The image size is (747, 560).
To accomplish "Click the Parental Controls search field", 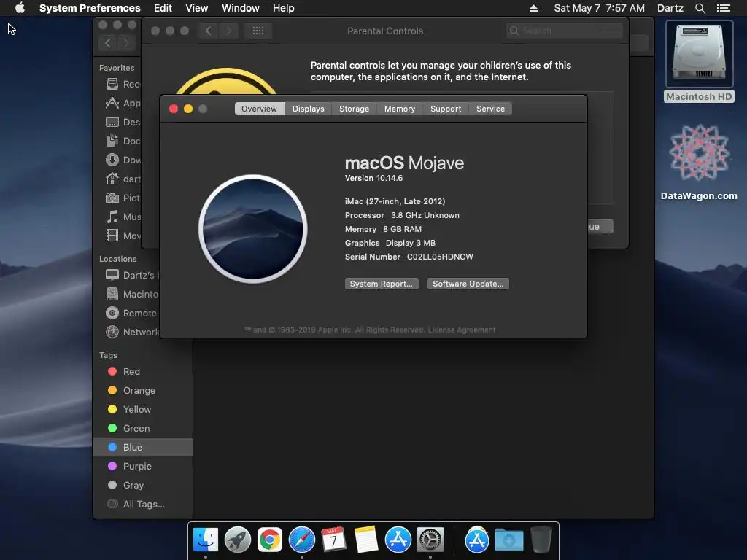I will [565, 31].
